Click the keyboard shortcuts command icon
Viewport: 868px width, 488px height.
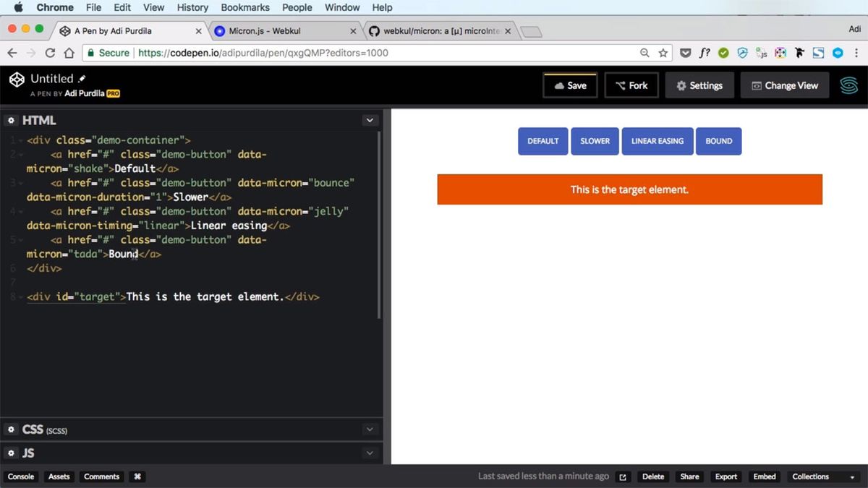(x=137, y=476)
